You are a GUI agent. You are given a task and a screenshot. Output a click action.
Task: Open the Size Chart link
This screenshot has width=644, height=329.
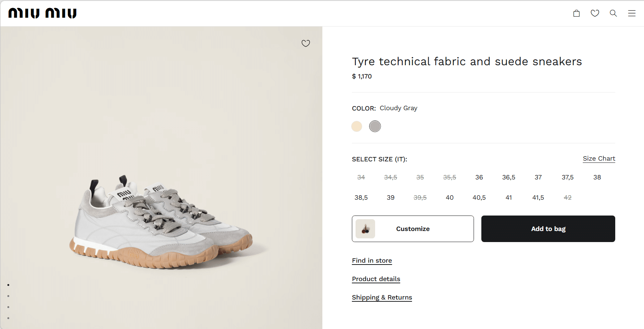click(599, 158)
